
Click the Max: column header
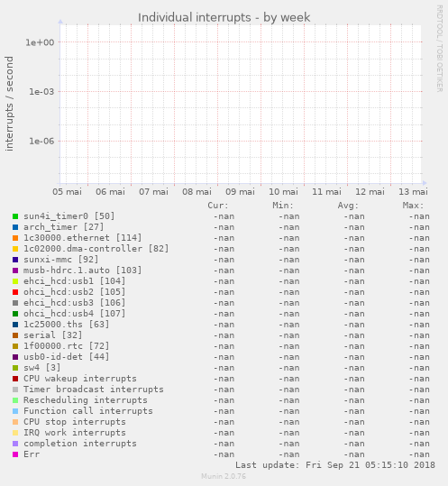tap(413, 206)
